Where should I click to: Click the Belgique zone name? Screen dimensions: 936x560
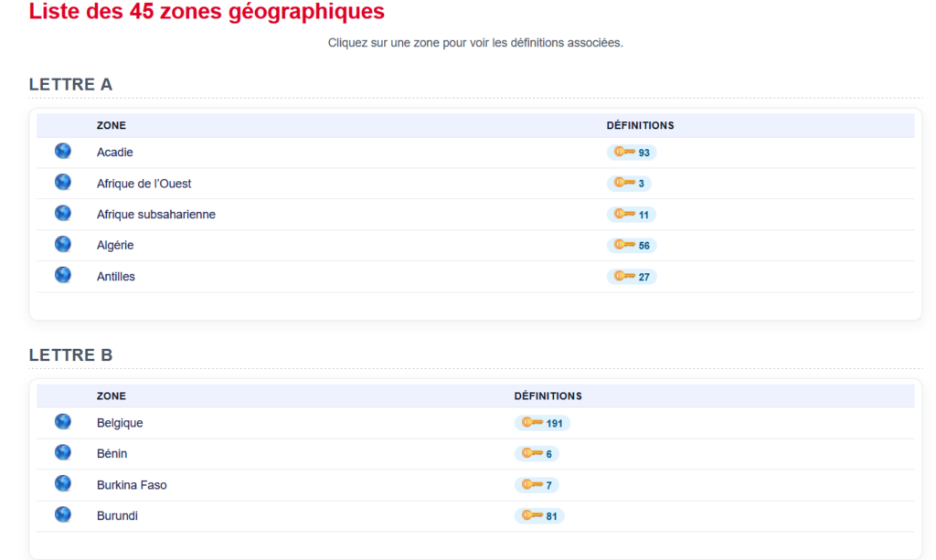tap(120, 423)
